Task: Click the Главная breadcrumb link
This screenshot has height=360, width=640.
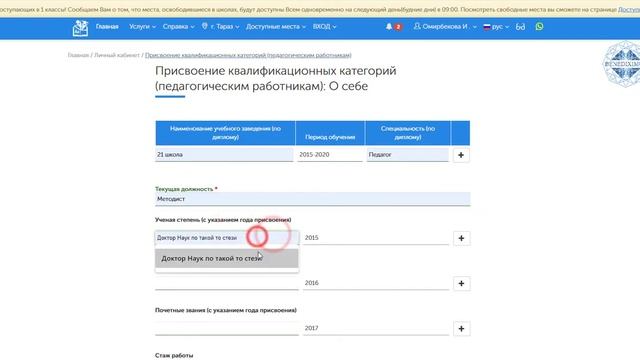Action: [x=78, y=55]
